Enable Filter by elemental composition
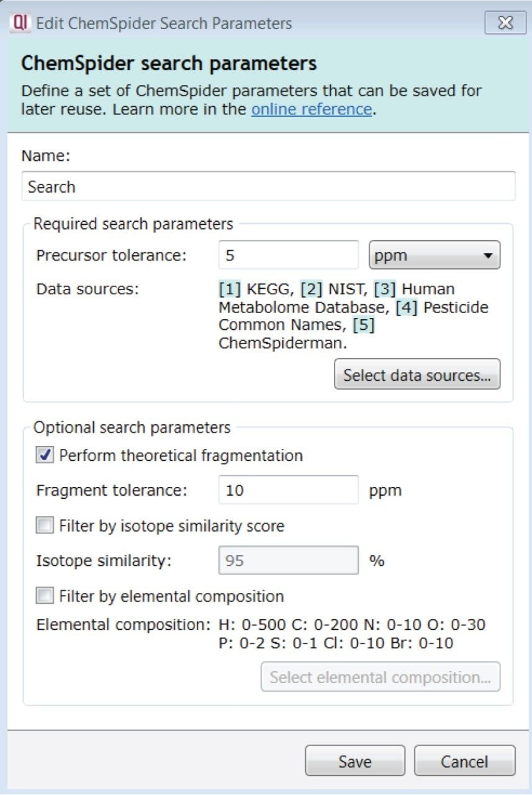Viewport: 532px width, 795px height. pyautogui.click(x=45, y=596)
